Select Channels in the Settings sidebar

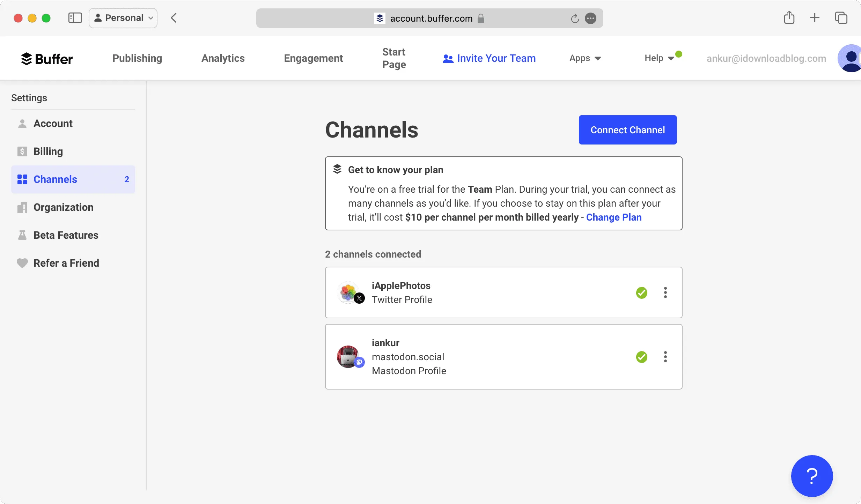point(73,179)
